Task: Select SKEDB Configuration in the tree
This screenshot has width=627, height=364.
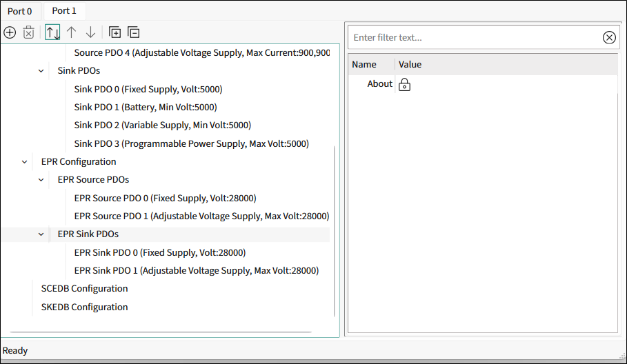Action: [84, 307]
